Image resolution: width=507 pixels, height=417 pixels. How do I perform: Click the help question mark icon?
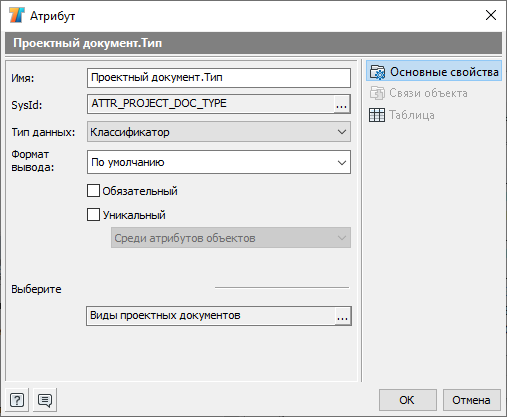click(17, 400)
